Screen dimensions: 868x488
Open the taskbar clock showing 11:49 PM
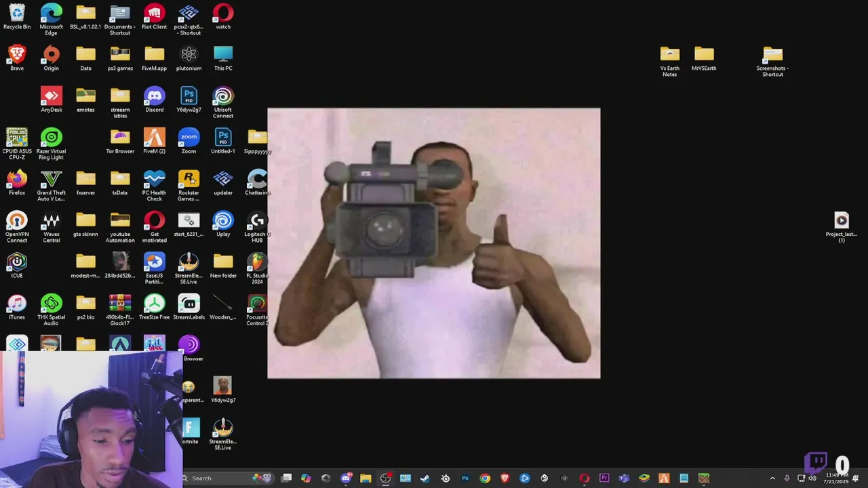836,479
